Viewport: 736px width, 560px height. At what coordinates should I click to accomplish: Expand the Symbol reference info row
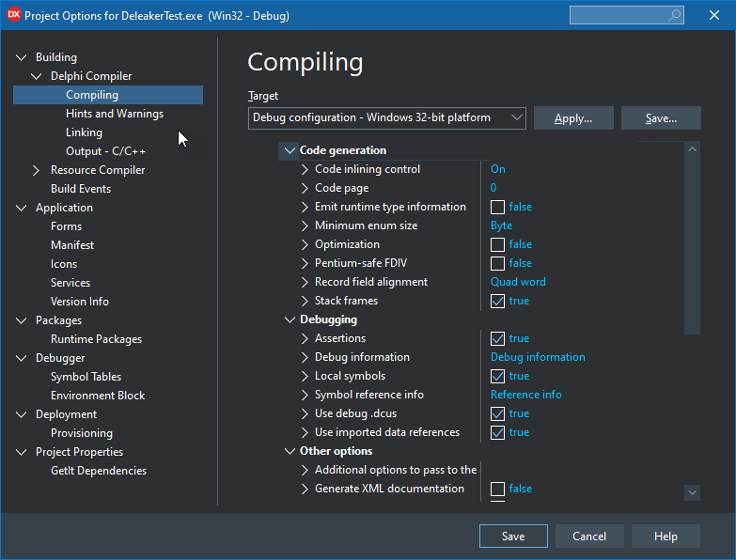tap(305, 395)
